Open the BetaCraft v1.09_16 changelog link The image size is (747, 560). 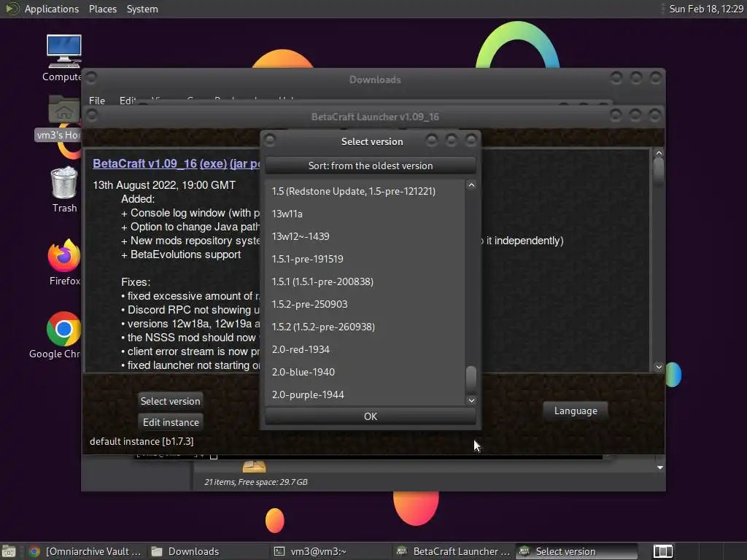[x=145, y=163]
